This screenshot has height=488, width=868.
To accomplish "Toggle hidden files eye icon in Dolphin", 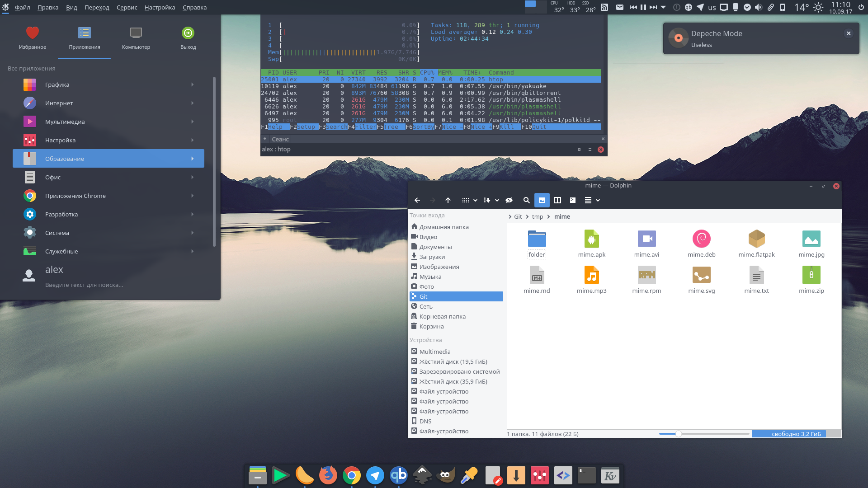I will [x=509, y=200].
